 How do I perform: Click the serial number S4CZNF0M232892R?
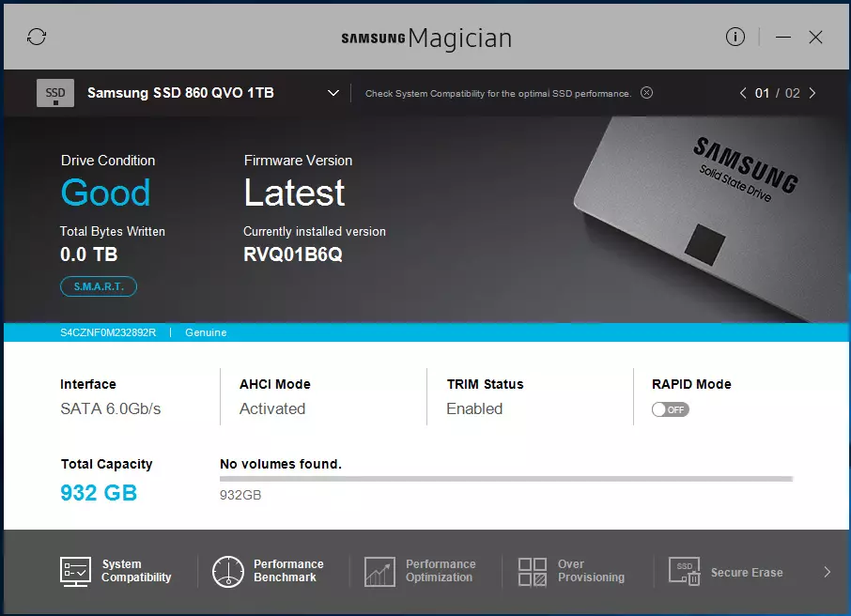pos(108,332)
